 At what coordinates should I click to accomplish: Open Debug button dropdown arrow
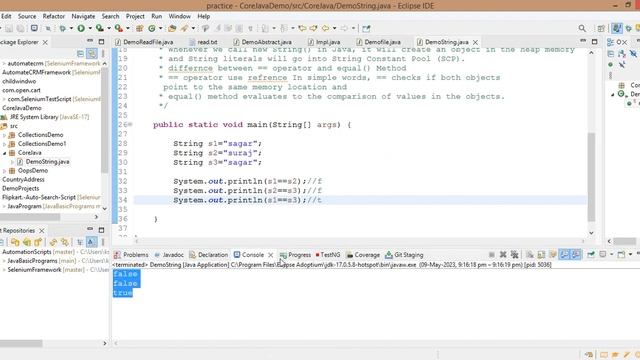coord(71,28)
